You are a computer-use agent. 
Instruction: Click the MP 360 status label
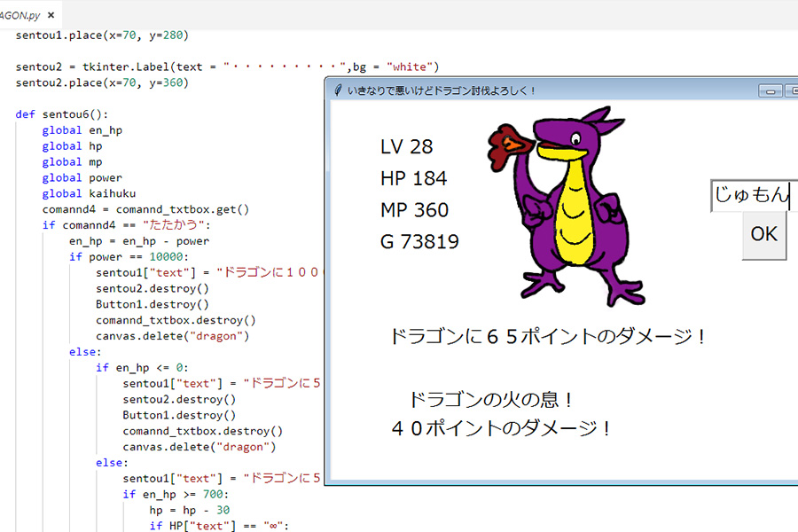point(414,210)
